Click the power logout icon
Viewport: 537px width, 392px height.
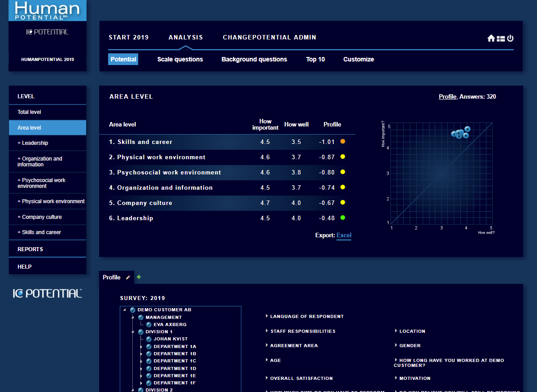(x=510, y=39)
